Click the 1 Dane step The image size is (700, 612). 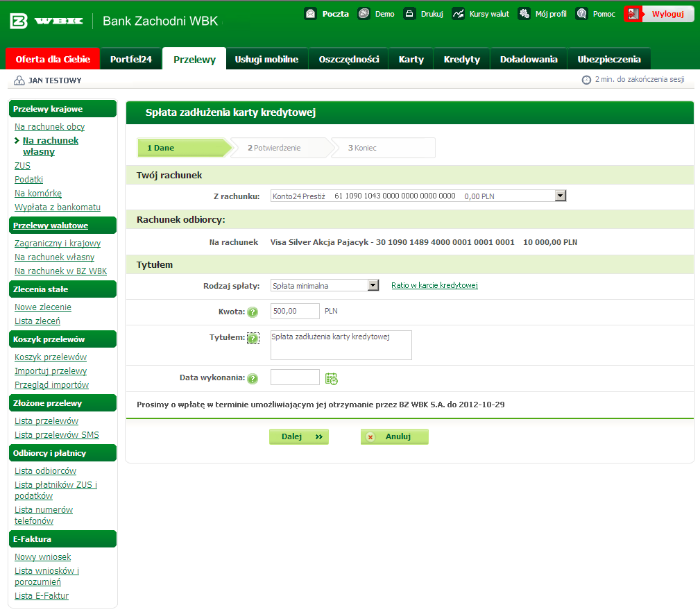pos(185,148)
